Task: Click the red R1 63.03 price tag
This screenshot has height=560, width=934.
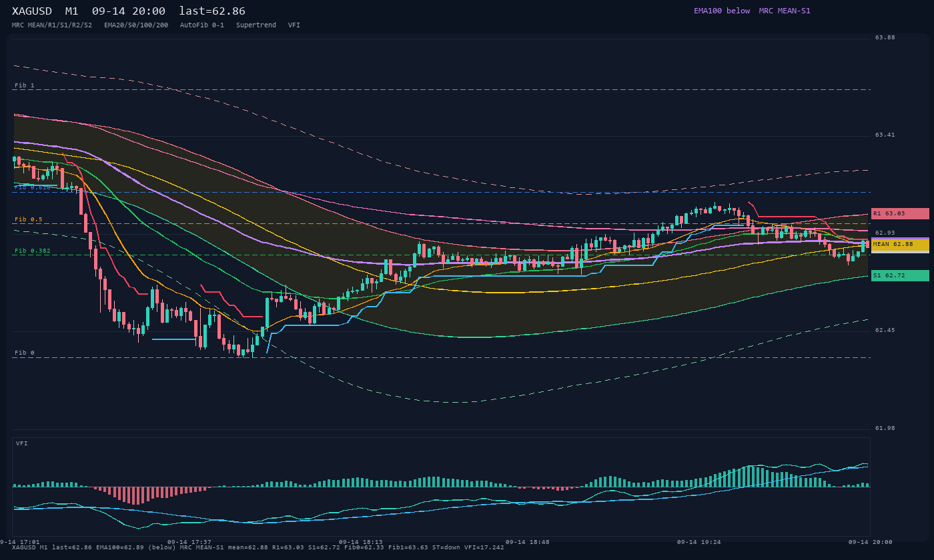Action: (900, 213)
